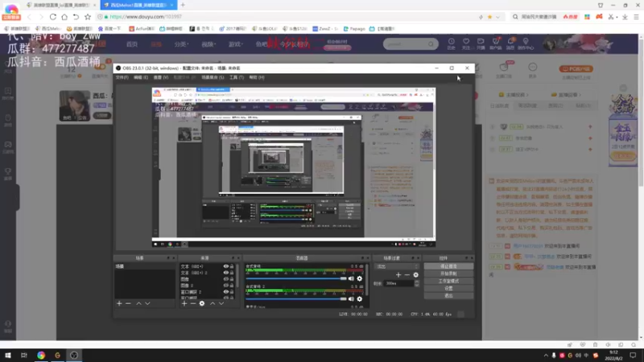Open the OBS 查看(V) menu
Viewport: 644px width, 362px height.
click(x=160, y=77)
